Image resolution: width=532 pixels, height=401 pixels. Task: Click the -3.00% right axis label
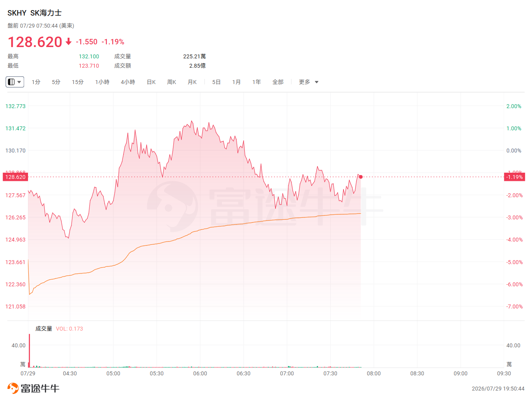coord(515,217)
